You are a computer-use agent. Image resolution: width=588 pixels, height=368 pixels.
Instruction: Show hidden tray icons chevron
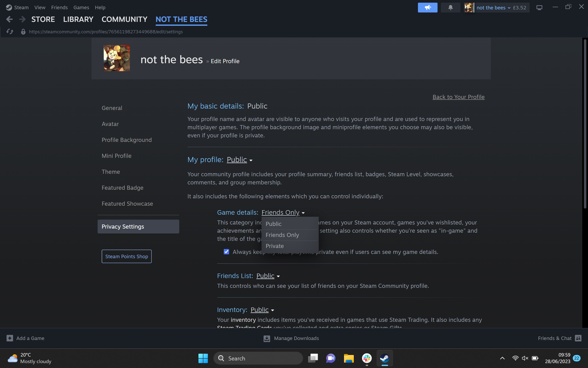point(502,358)
